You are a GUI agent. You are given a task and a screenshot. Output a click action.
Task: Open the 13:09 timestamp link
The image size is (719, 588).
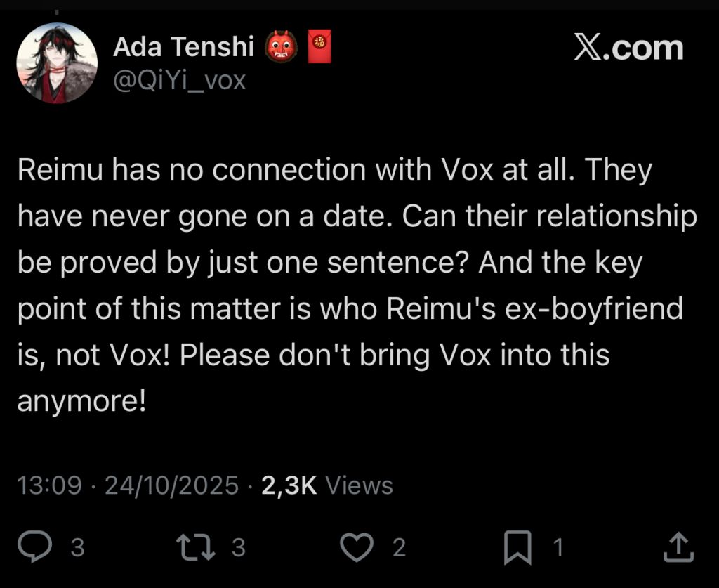(x=50, y=485)
